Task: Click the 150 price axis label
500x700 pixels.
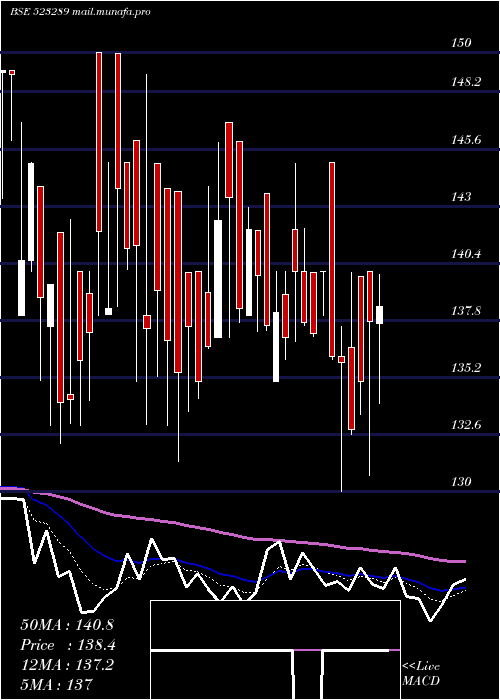Action: pyautogui.click(x=461, y=43)
